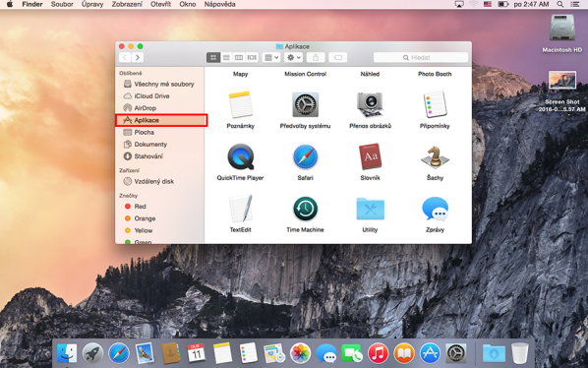Open TextEdit application icon
The height and width of the screenshot is (368, 588).
click(240, 209)
